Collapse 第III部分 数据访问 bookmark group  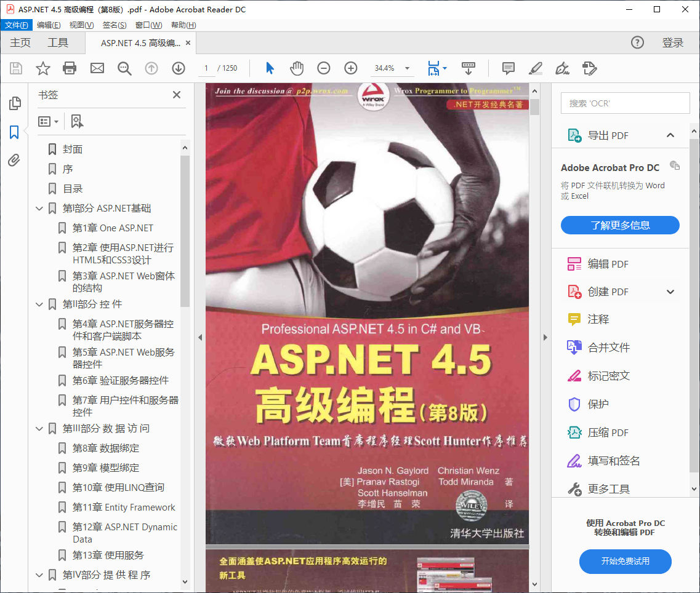pyautogui.click(x=39, y=429)
